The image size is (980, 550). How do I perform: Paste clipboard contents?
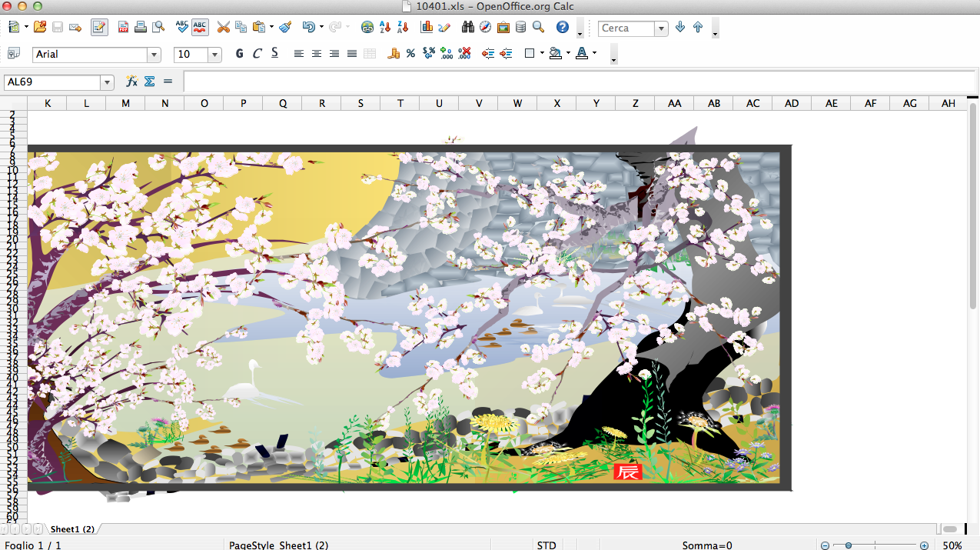pos(258,28)
